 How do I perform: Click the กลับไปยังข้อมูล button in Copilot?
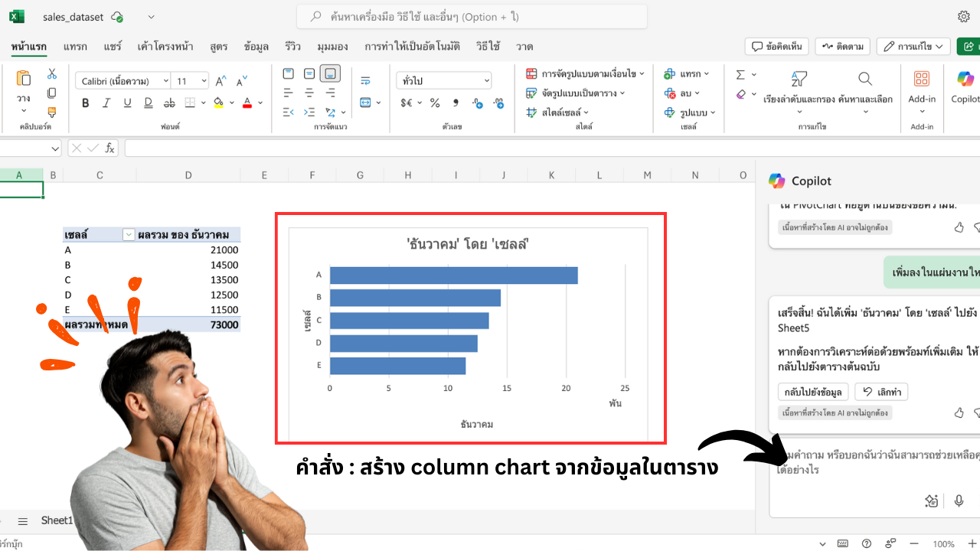click(x=812, y=392)
